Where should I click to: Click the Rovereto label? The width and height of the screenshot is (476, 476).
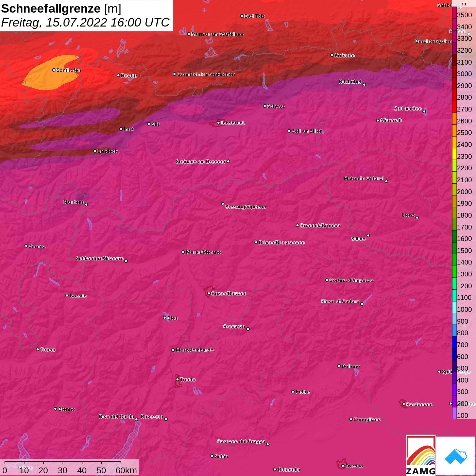pyautogui.click(x=152, y=417)
